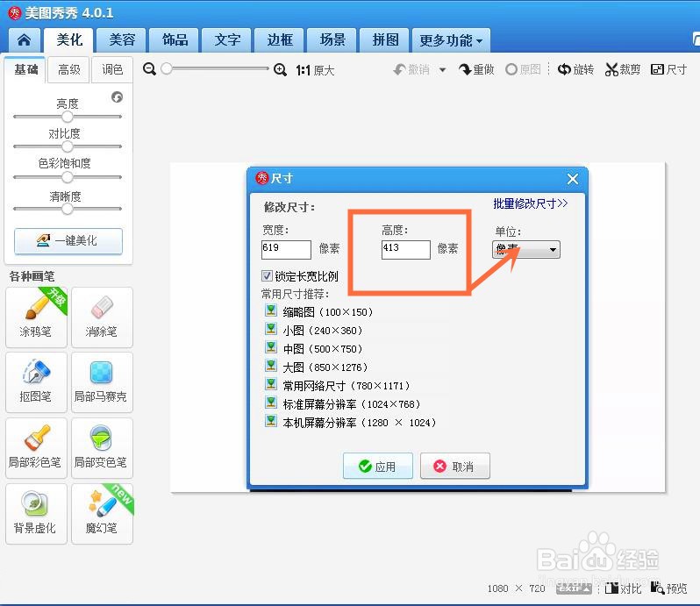Switch to the 美容 tab
The width and height of the screenshot is (700, 606).
click(x=122, y=40)
